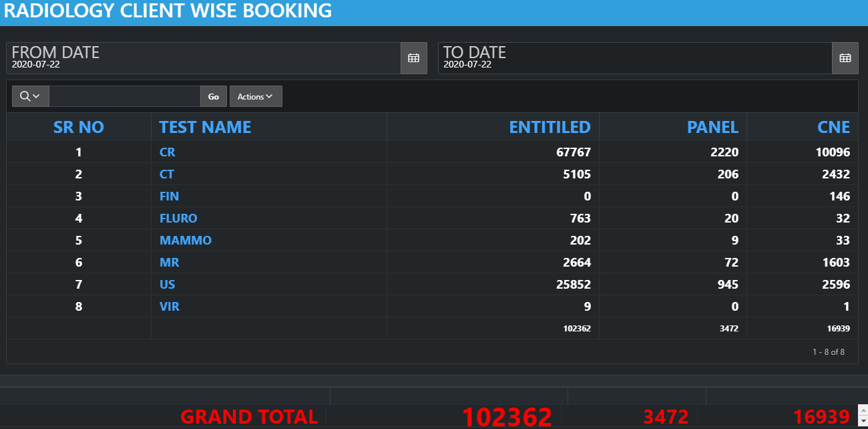This screenshot has height=429, width=868.
Task: Select the MR CNE value 1603
Action: click(836, 263)
